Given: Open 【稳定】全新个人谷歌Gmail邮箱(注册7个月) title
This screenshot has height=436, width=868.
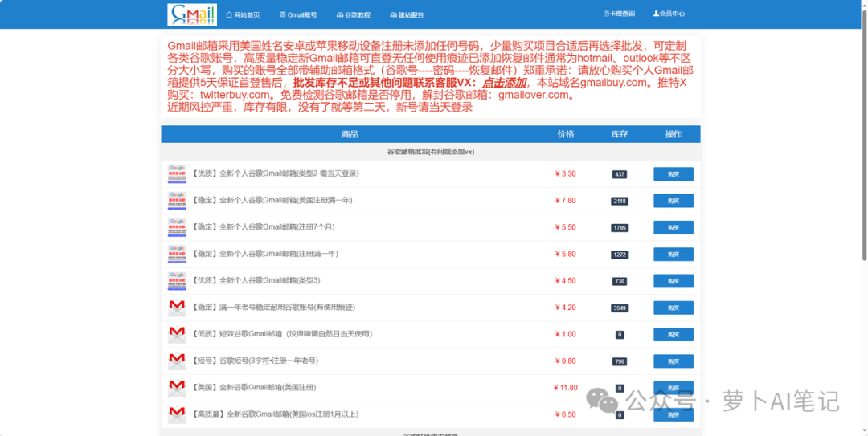Looking at the screenshot, I should coord(263,227).
